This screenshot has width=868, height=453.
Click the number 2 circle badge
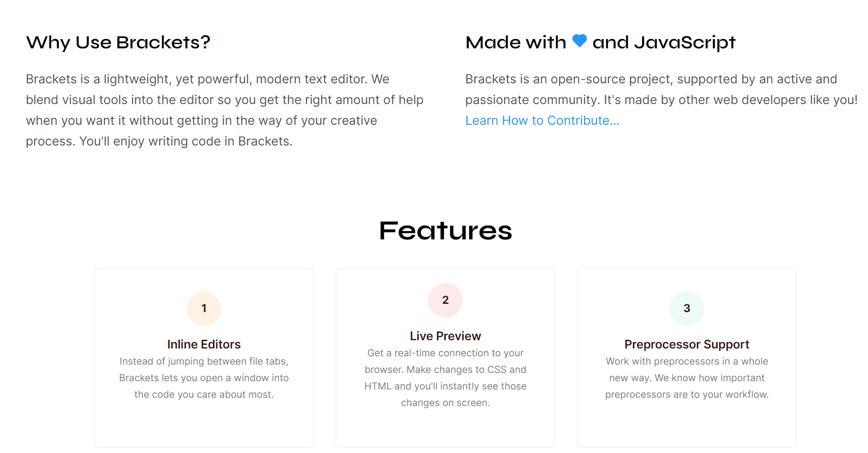point(445,300)
